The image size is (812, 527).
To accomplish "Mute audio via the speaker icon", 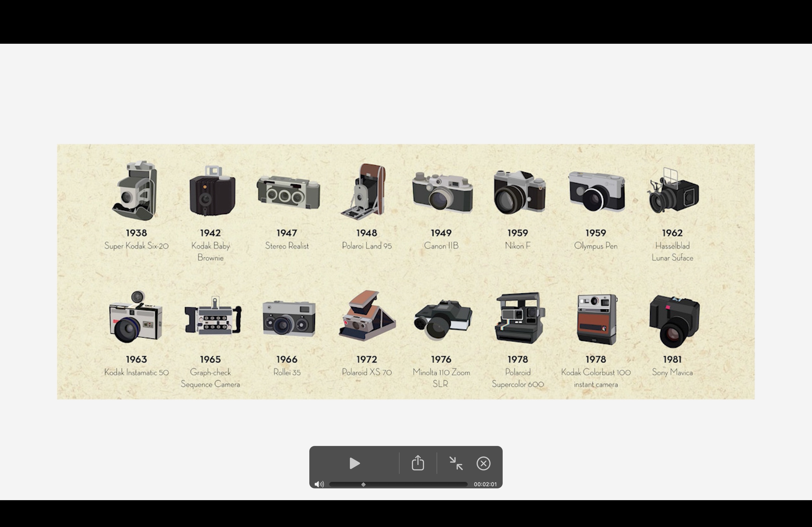I will 319,484.
